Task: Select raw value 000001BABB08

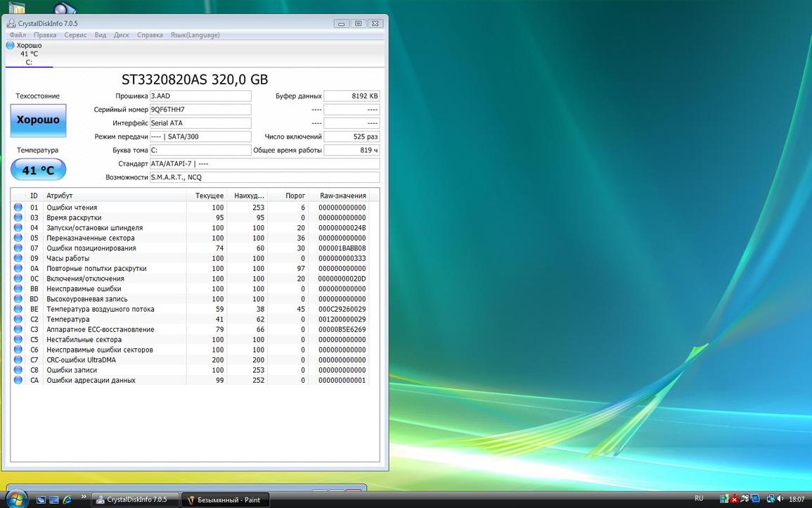Action: 342,248
